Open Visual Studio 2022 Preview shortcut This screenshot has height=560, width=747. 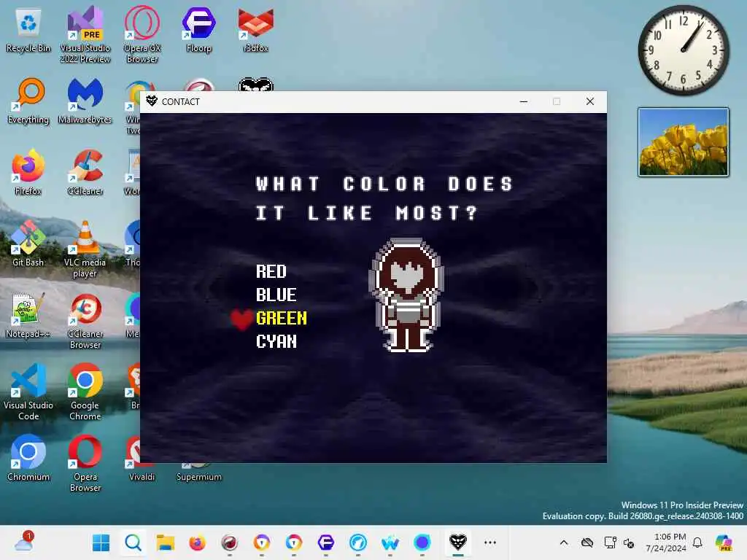pyautogui.click(x=85, y=35)
